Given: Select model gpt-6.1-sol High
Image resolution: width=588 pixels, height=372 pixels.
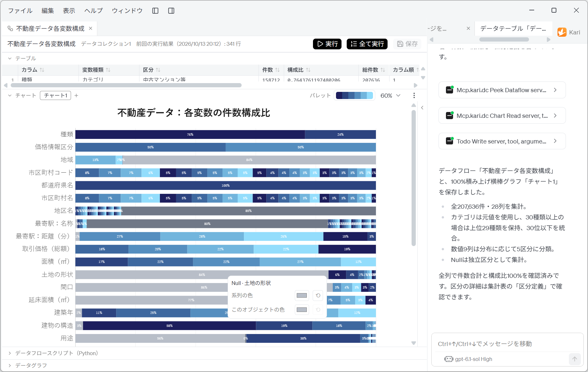Looking at the screenshot, I should click(469, 359).
